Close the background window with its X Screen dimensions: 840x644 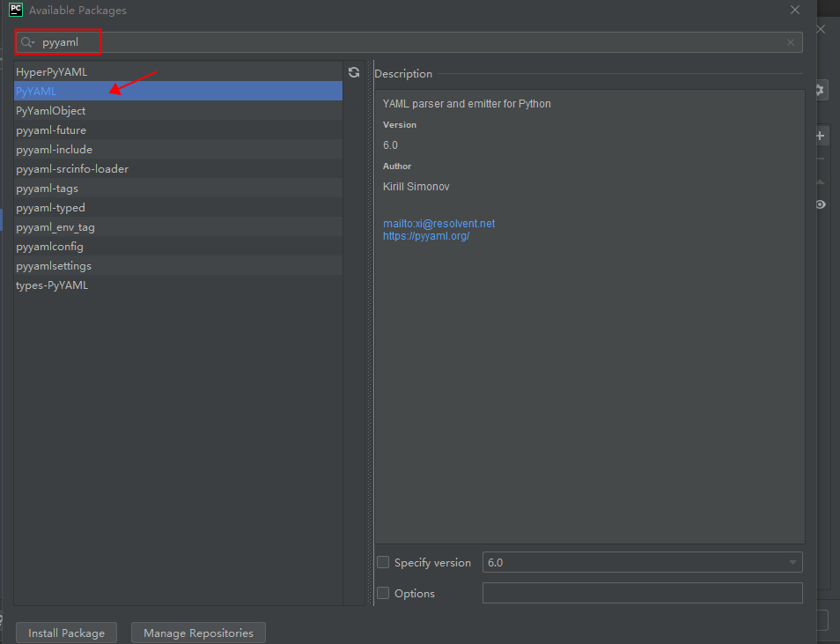click(x=821, y=29)
